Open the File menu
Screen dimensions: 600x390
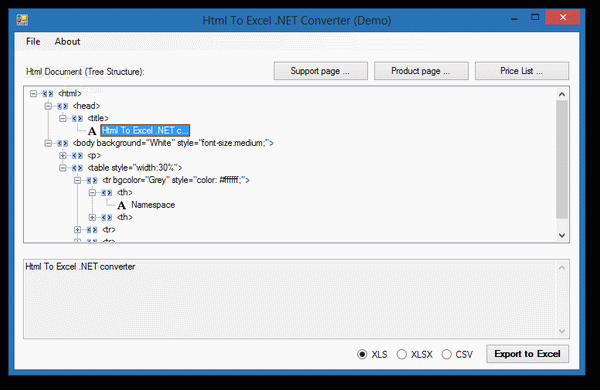33,41
